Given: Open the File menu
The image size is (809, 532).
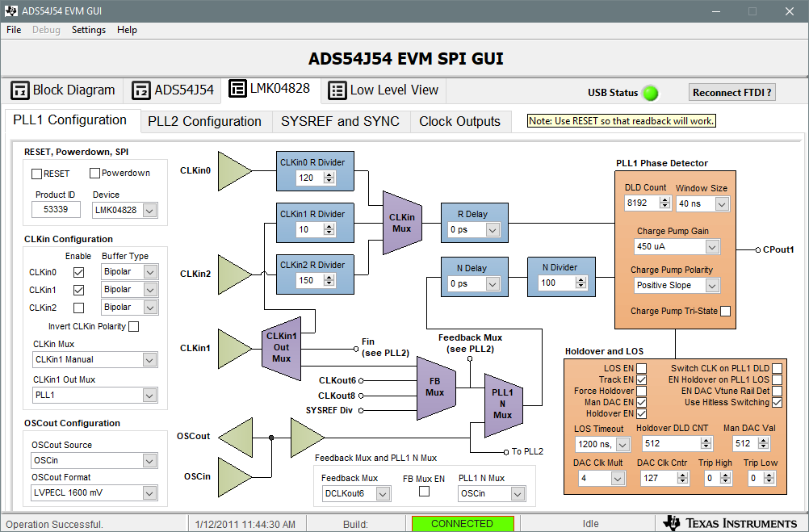Looking at the screenshot, I should [14, 30].
